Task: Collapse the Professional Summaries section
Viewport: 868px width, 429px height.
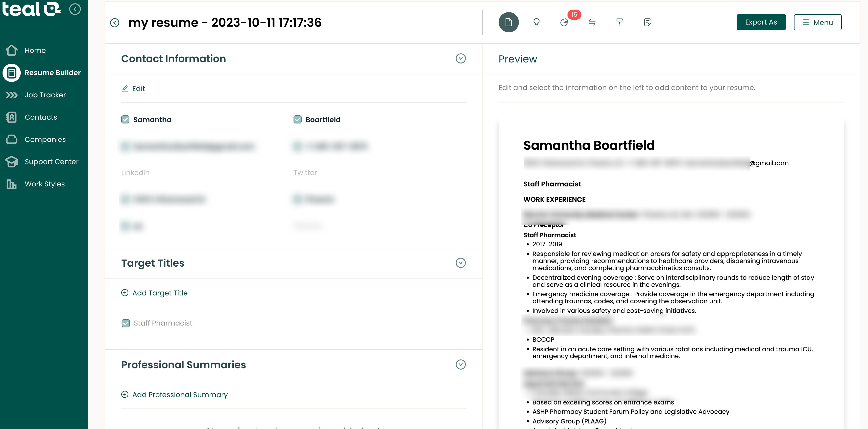Action: click(461, 364)
